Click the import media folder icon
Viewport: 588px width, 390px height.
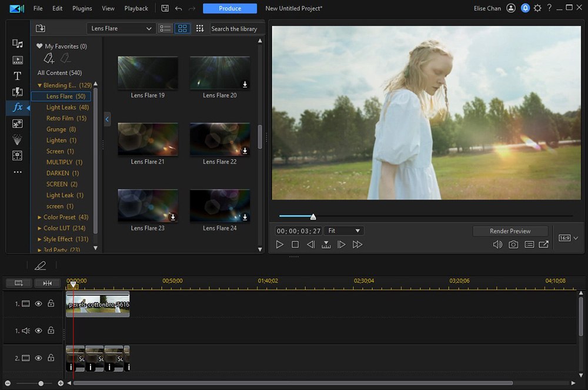point(41,28)
